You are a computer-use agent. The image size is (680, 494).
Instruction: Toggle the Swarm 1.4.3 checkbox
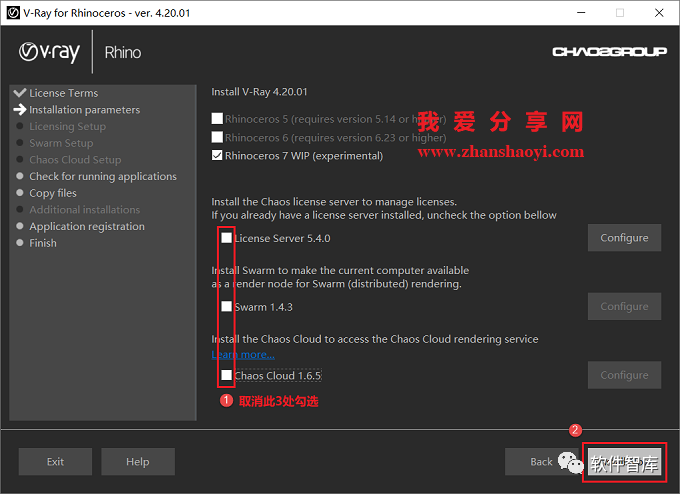click(226, 306)
